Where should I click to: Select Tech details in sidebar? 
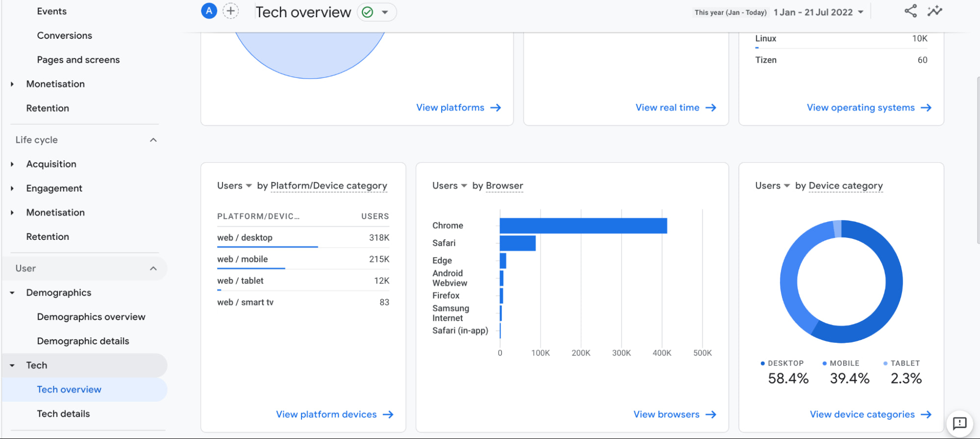click(63, 413)
